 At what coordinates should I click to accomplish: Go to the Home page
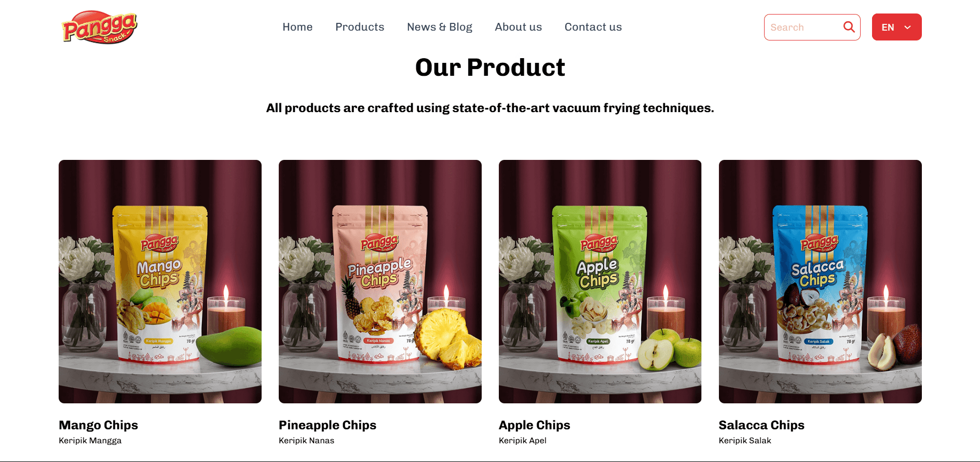(x=297, y=27)
